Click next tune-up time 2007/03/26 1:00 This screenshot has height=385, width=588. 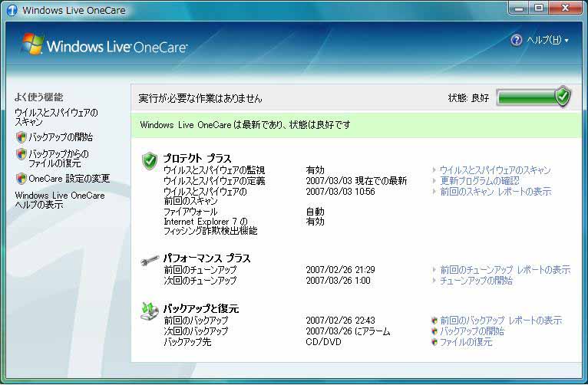point(338,281)
